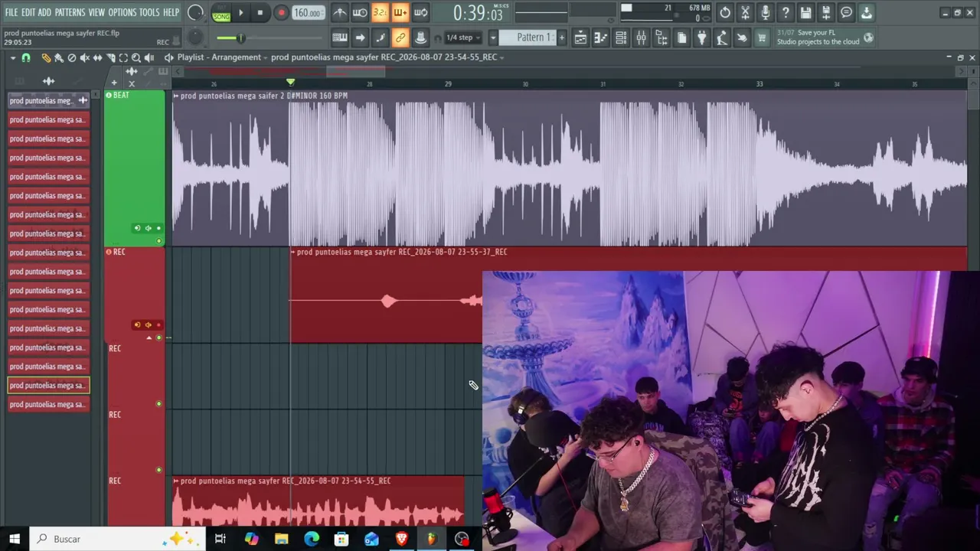The height and width of the screenshot is (551, 980).
Task: Click the tempo field showing 160.000
Action: (x=308, y=13)
